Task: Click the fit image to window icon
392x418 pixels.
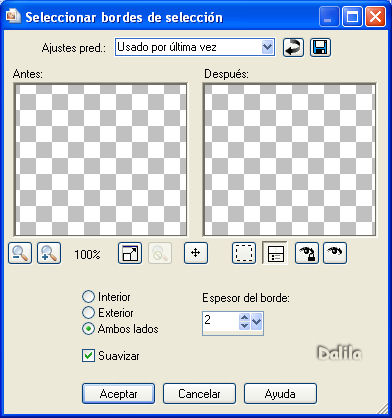Action: pos(130,253)
